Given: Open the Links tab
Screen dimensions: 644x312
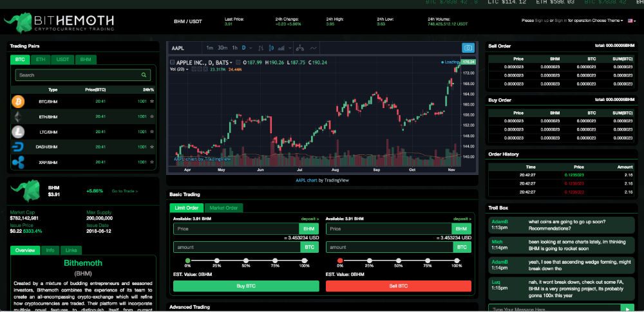Looking at the screenshot, I should pyautogui.click(x=71, y=250).
